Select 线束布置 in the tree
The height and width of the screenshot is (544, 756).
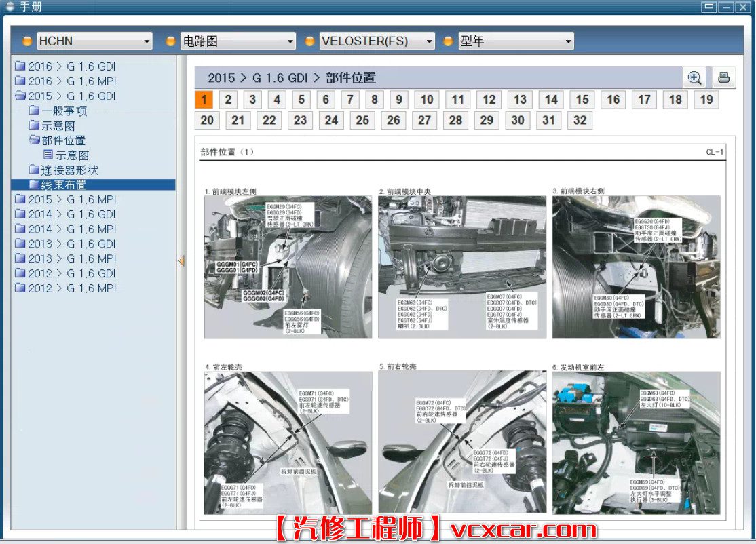click(64, 184)
